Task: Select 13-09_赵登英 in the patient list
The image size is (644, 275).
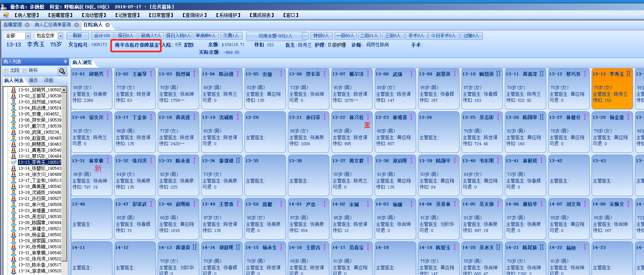Action: click(x=40, y=138)
